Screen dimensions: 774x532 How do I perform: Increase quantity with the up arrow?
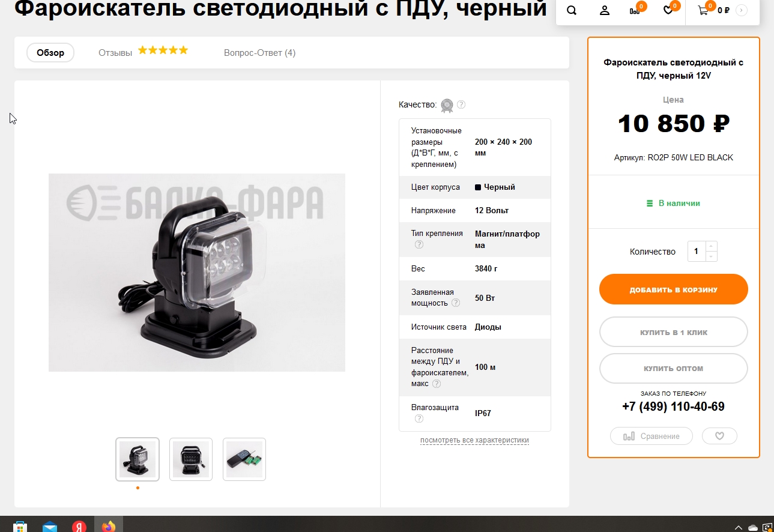pos(712,246)
